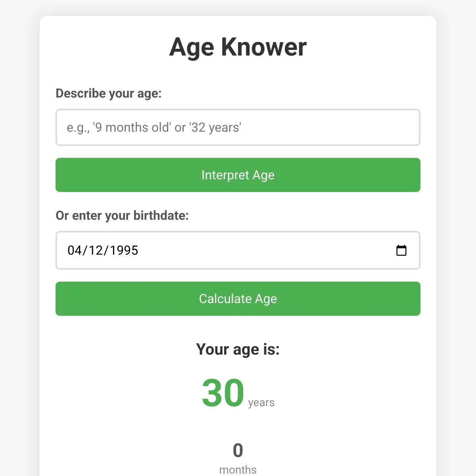Viewport: 476px width, 476px height.
Task: Click the large green number 30
Action: (x=223, y=393)
